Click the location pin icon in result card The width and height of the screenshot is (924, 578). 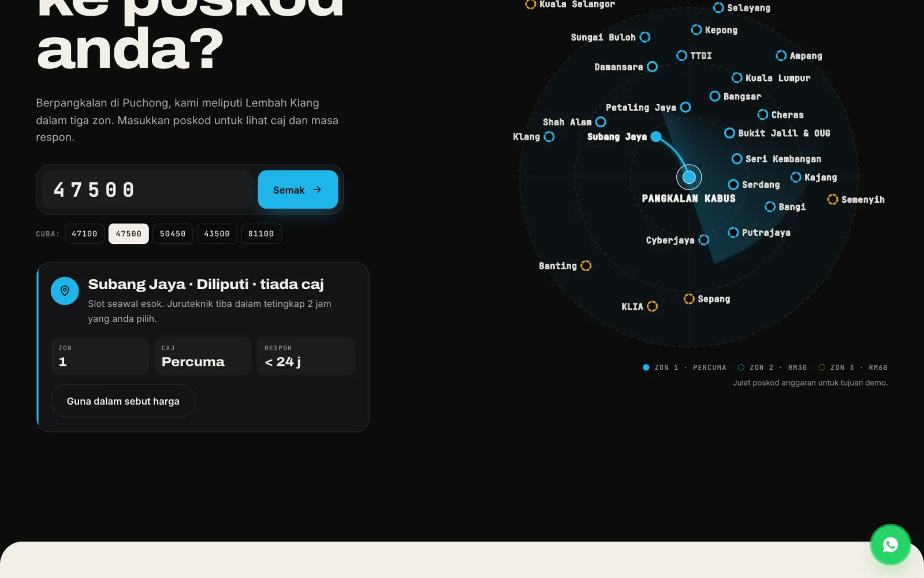pos(65,291)
